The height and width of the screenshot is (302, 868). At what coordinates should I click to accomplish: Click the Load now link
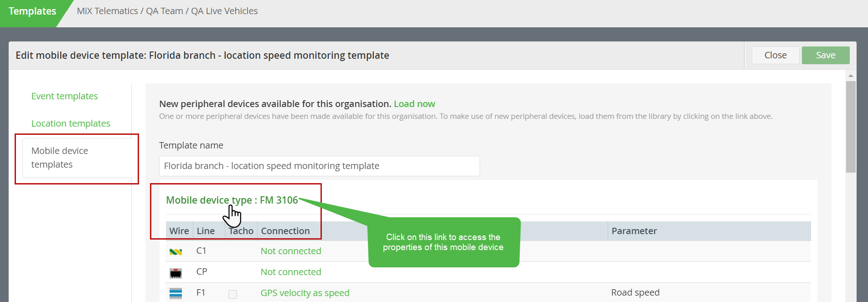(414, 104)
